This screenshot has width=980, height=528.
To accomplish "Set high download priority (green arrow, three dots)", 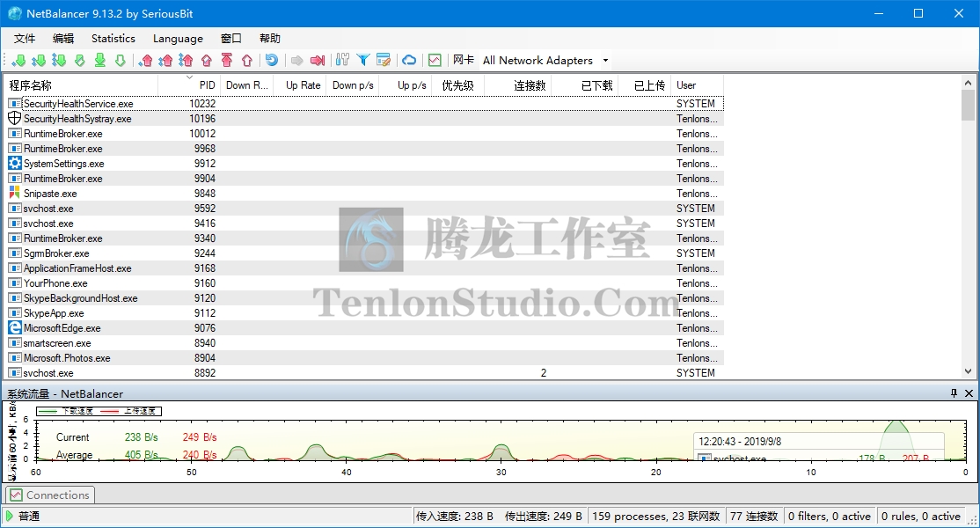I will pos(59,60).
